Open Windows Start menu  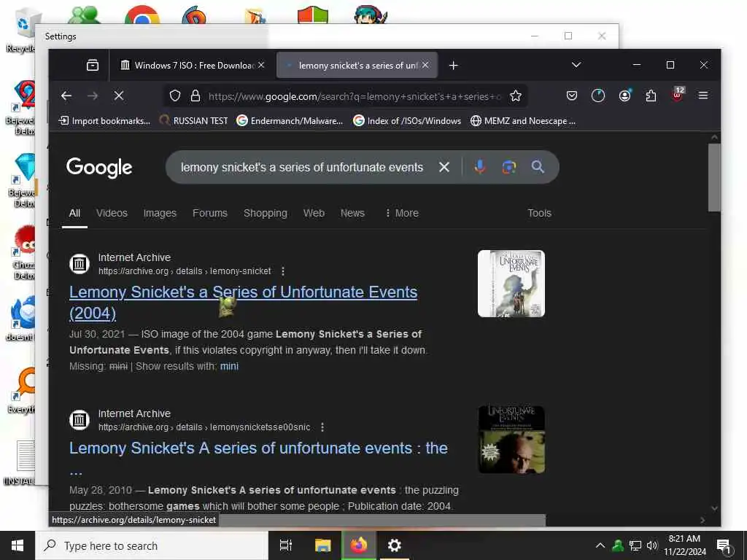tap(18, 545)
